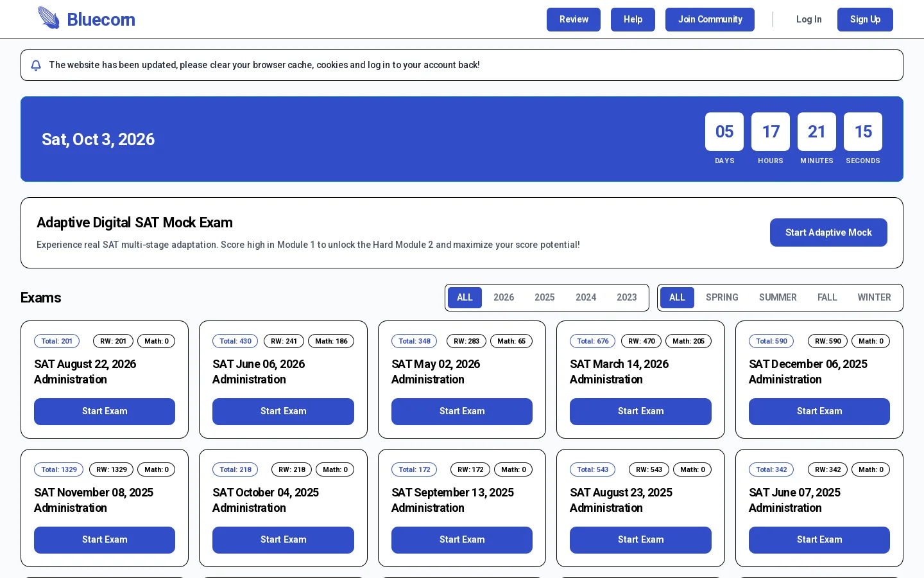Image resolution: width=924 pixels, height=578 pixels.
Task: Click the Bluecom brand name text
Action: pyautogui.click(x=101, y=20)
